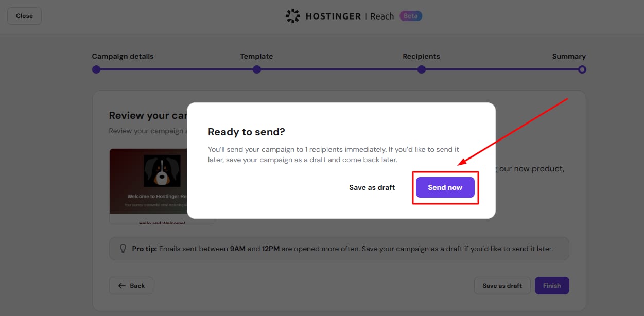Viewport: 644px width, 316px height.
Task: Send the campaign with Send now
Action: click(445, 187)
